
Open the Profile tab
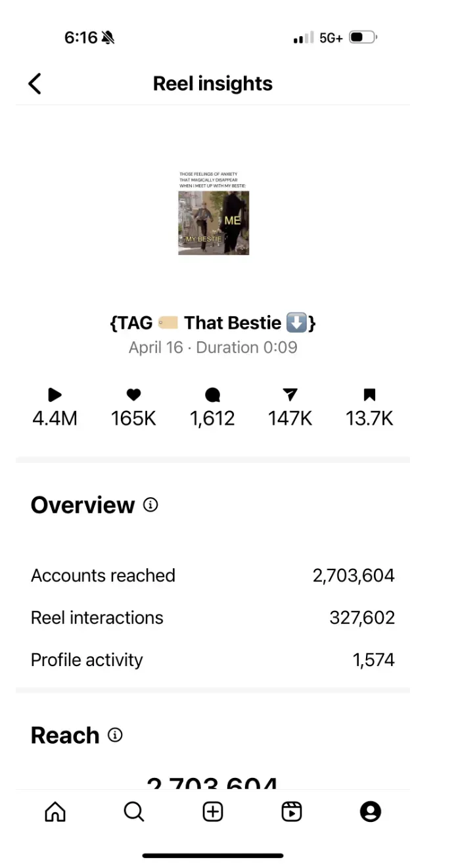(371, 812)
